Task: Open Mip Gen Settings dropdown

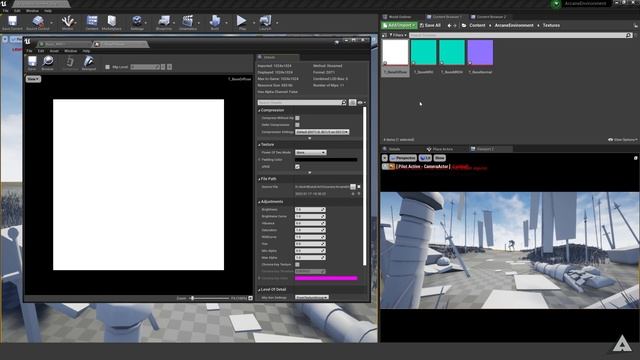Action: point(311,298)
